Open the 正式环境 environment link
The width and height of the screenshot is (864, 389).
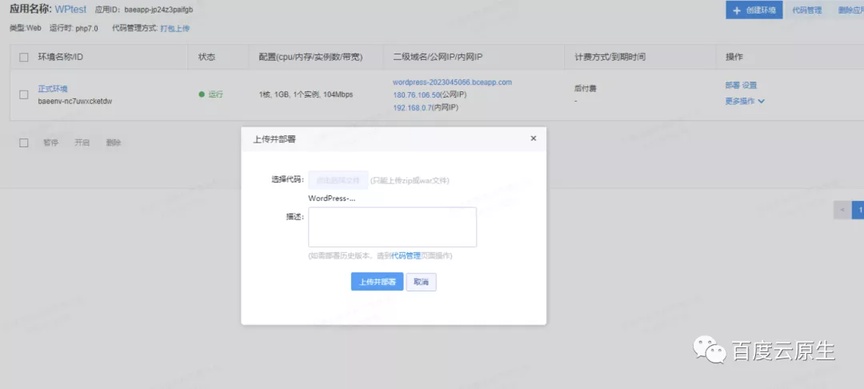coord(53,88)
